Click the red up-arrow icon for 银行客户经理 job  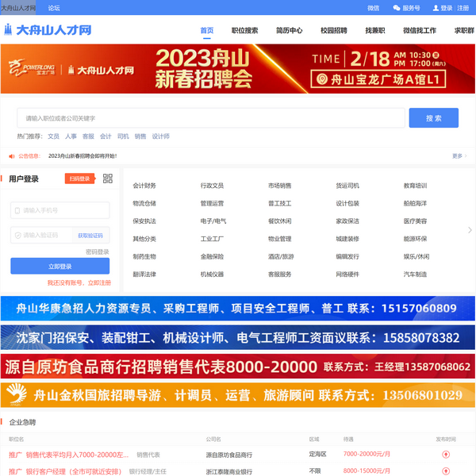(x=446, y=471)
